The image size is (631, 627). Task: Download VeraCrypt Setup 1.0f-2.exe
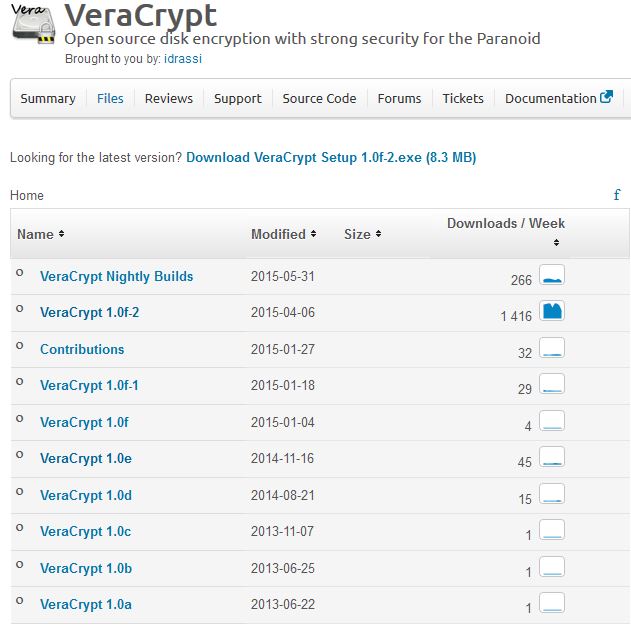click(330, 157)
